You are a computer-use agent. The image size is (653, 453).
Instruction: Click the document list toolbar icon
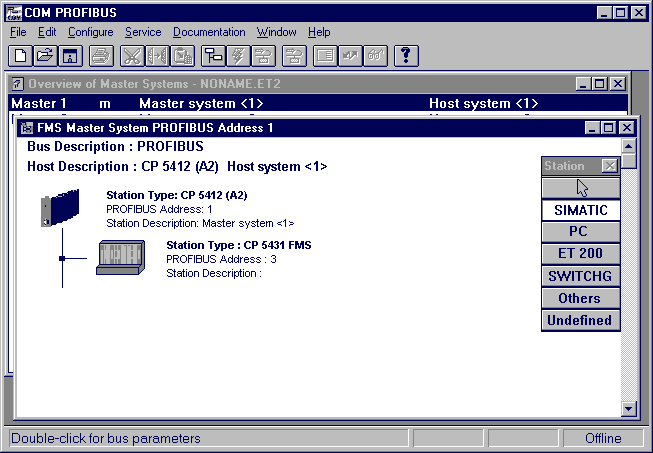[x=325, y=56]
